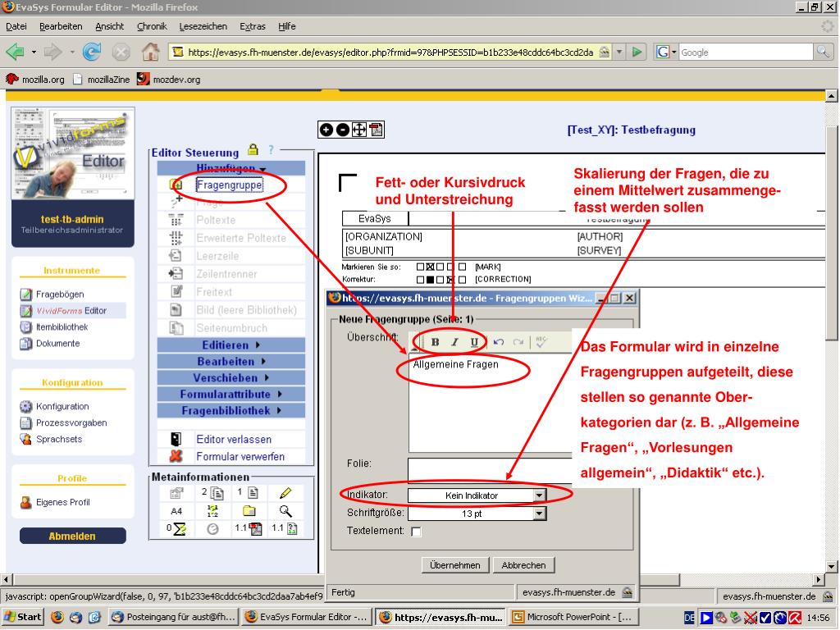This screenshot has height=630, width=840.
Task: Click into the Folie input field
Action: coord(491,470)
